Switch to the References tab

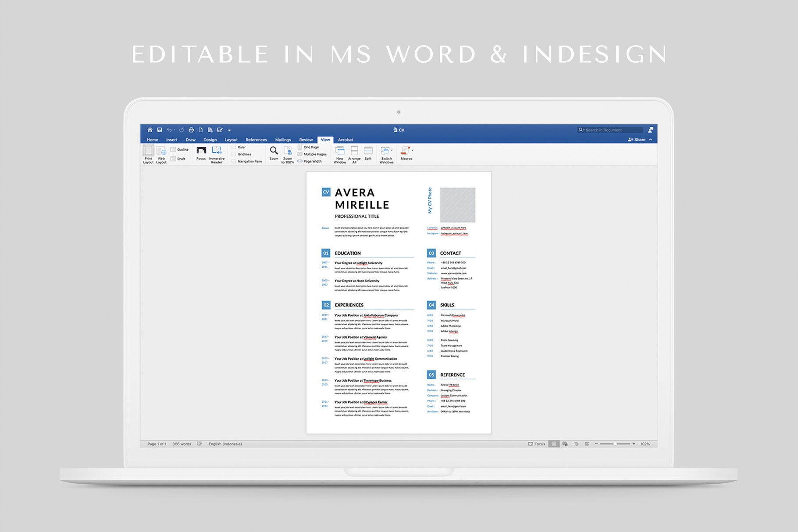click(256, 139)
